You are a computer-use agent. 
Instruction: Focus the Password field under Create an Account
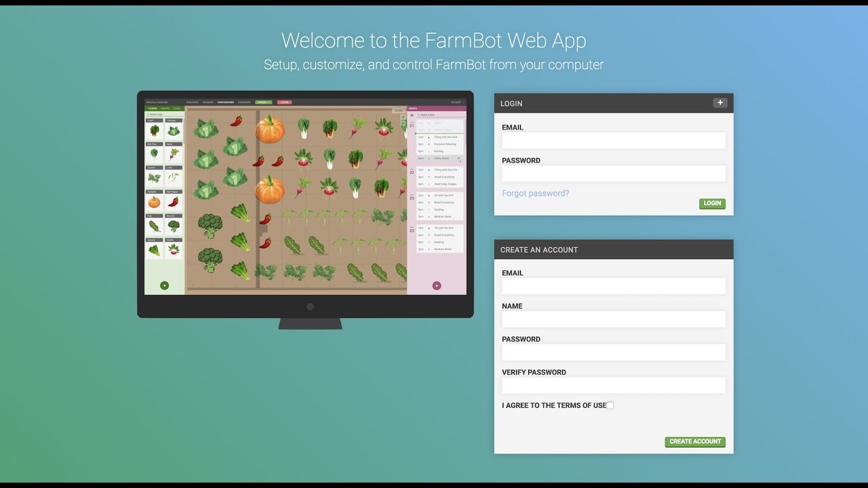pyautogui.click(x=614, y=352)
